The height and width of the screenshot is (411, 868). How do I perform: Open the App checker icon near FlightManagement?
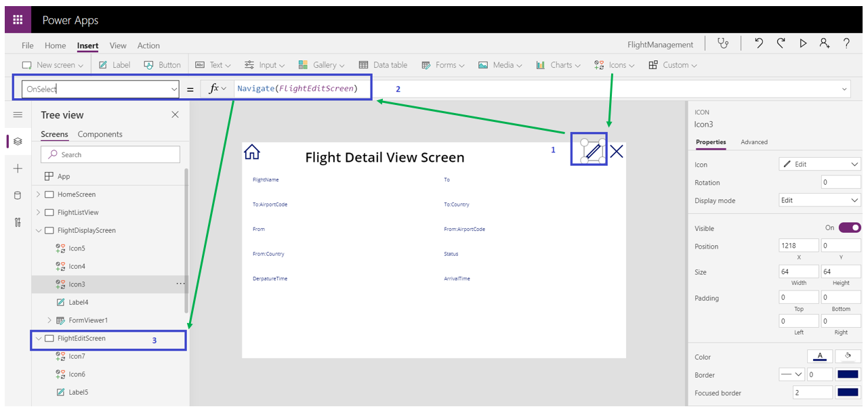click(723, 43)
